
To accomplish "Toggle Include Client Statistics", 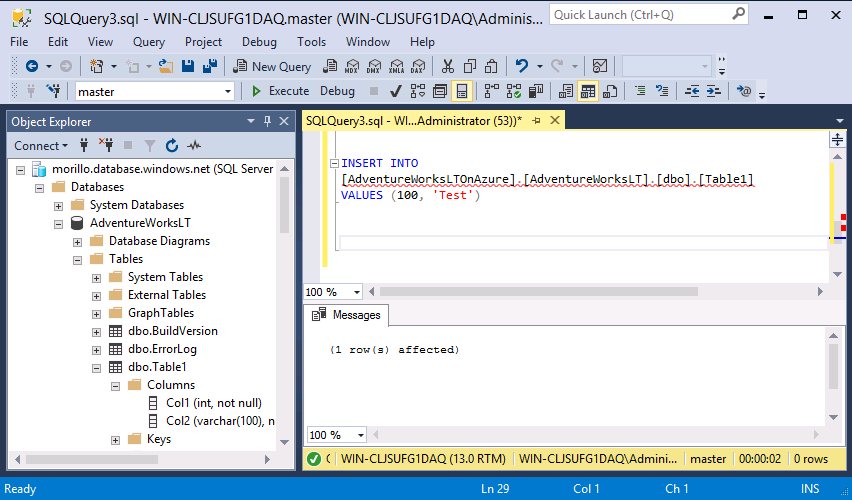I will pos(536,91).
